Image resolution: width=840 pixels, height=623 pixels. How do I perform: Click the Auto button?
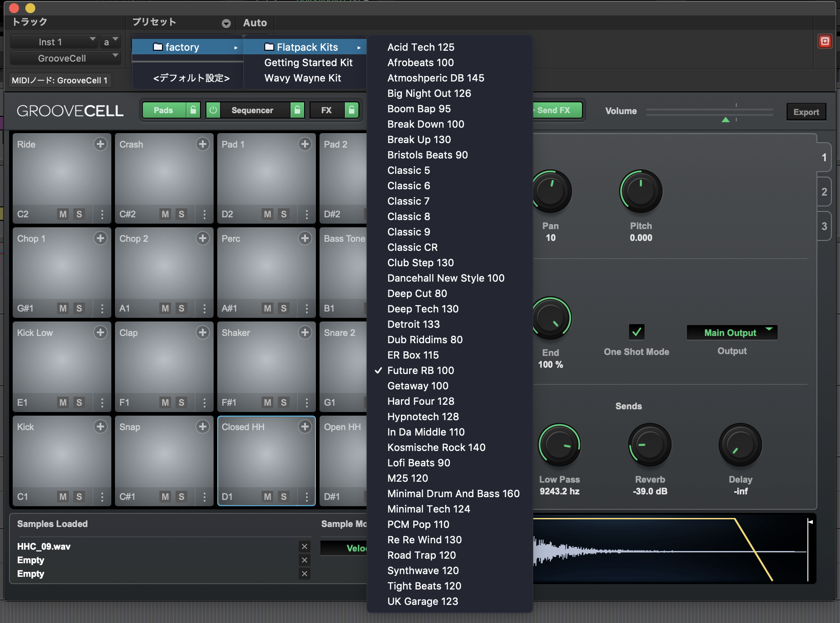coord(255,23)
